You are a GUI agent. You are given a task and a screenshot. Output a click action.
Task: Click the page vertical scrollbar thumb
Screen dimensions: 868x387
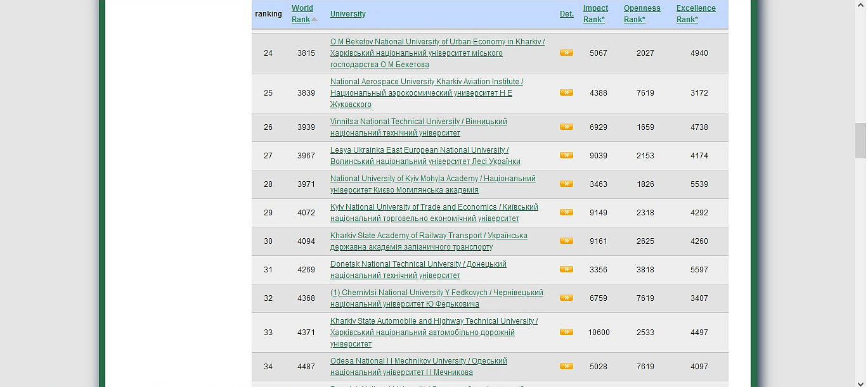860,141
